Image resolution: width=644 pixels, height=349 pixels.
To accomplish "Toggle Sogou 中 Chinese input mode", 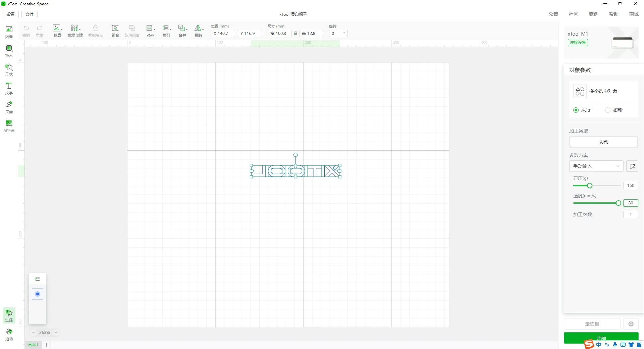I will (599, 345).
